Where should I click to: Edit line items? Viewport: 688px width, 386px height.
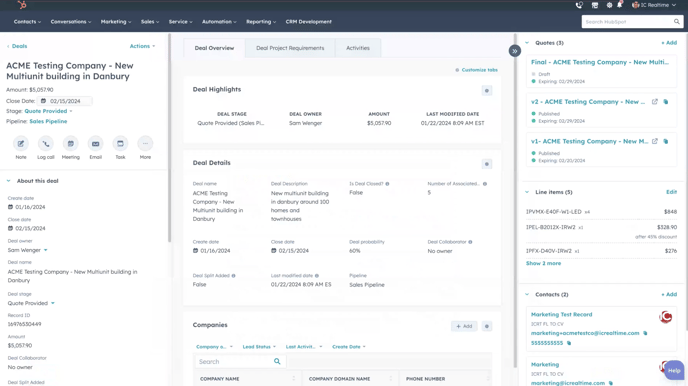click(x=671, y=192)
